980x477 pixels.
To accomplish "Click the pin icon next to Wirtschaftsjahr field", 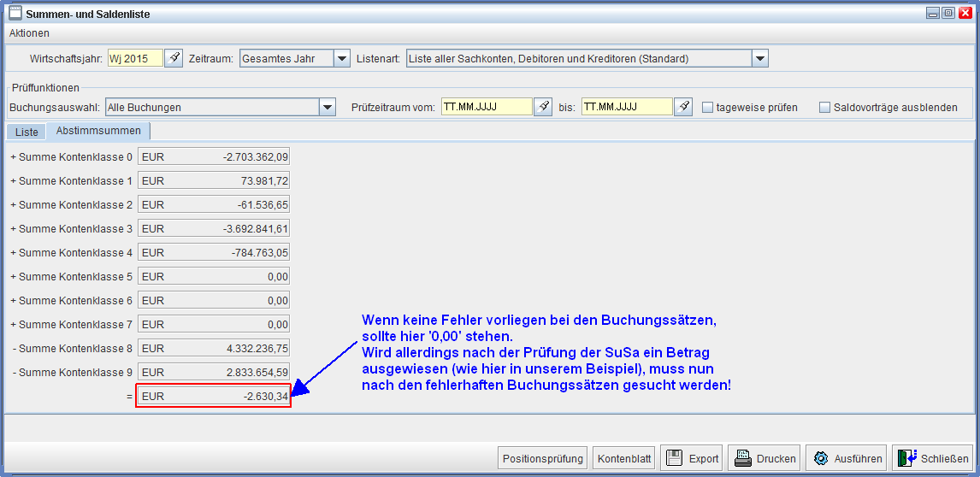I will (174, 58).
